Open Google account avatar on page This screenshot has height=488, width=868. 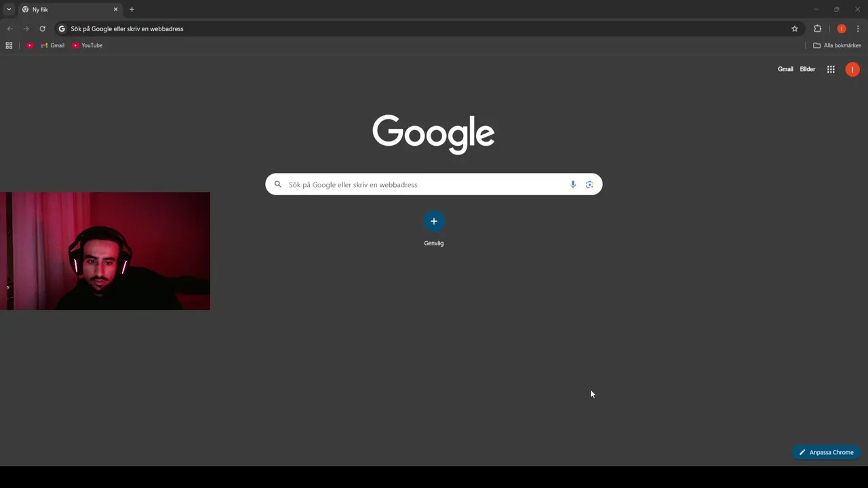852,69
